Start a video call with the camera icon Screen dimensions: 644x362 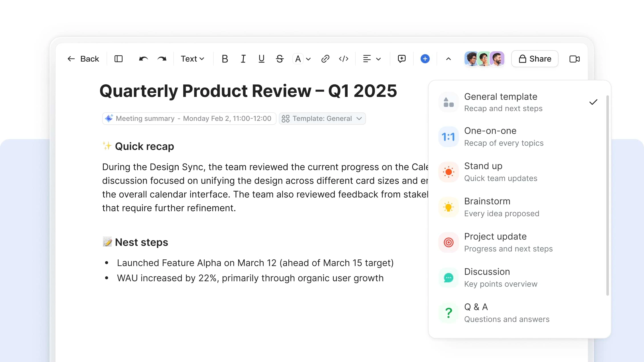click(574, 59)
